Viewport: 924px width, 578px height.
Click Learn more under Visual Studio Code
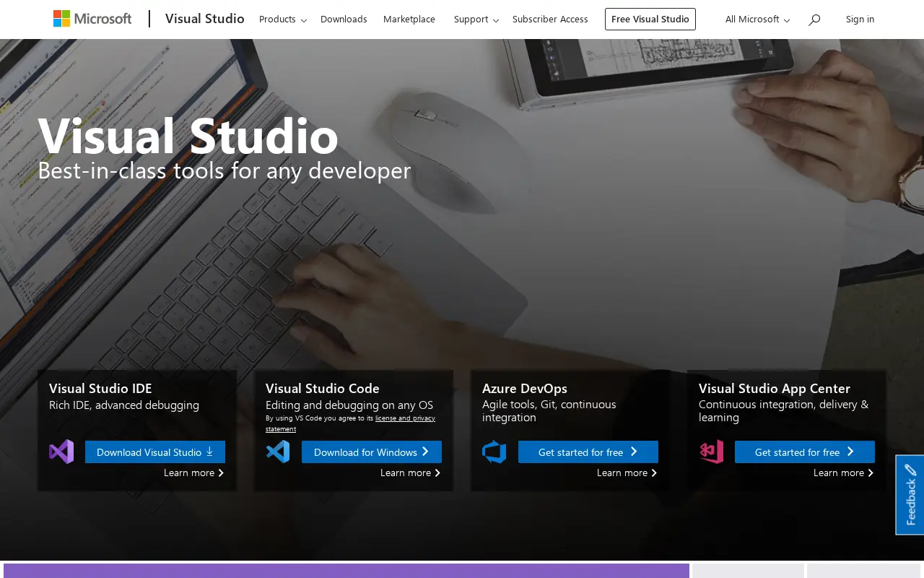coord(411,473)
